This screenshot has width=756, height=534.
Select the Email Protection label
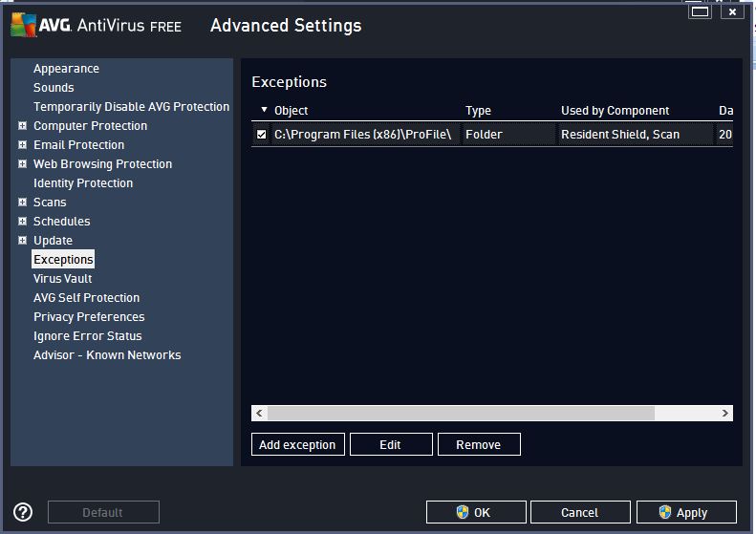78,144
